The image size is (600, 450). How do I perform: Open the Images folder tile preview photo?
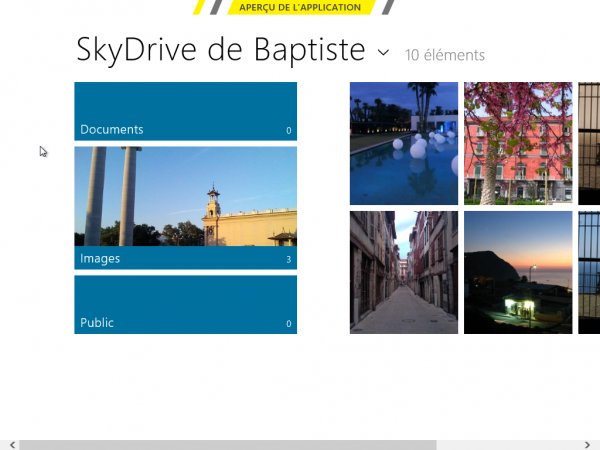click(185, 196)
